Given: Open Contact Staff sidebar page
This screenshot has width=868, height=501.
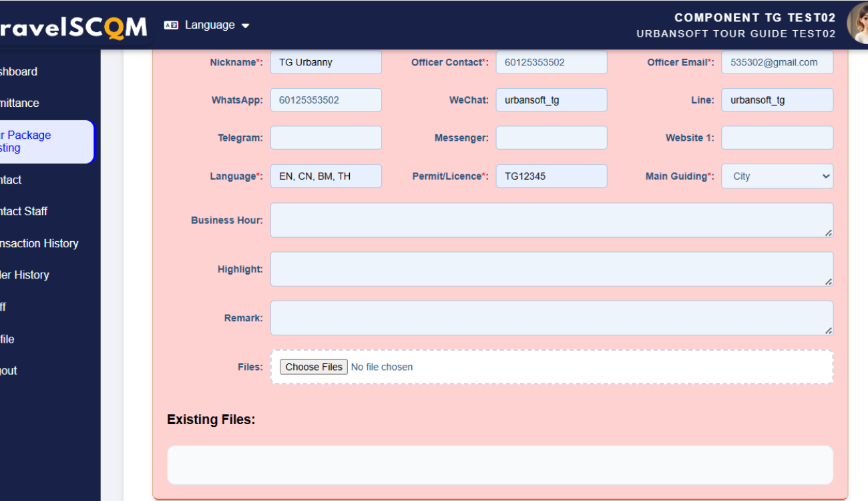Looking at the screenshot, I should pyautogui.click(x=24, y=211).
